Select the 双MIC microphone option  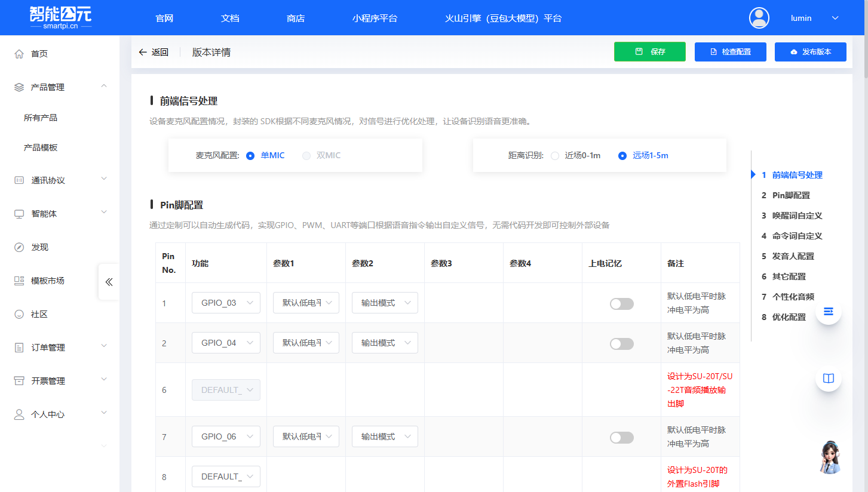tap(306, 155)
